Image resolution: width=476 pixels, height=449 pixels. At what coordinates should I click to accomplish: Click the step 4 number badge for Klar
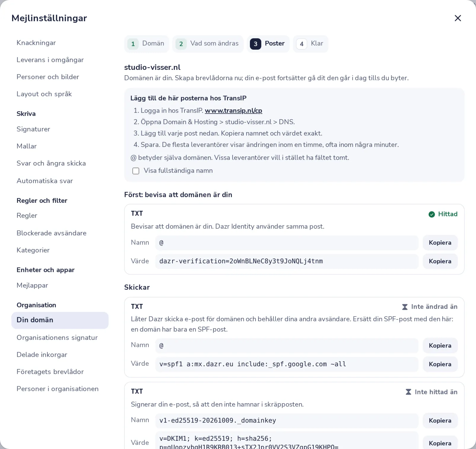click(x=302, y=44)
